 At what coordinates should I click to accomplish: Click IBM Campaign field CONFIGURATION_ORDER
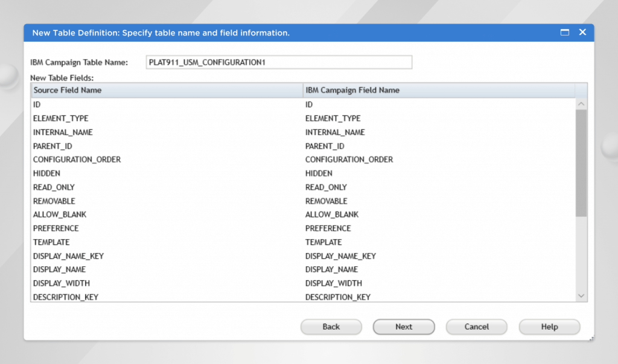349,160
